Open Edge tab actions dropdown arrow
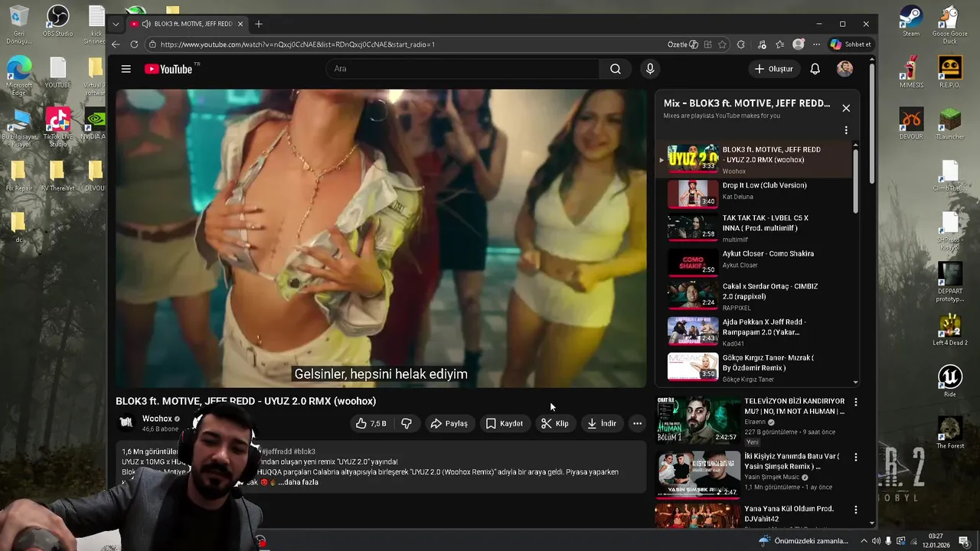 [116, 24]
